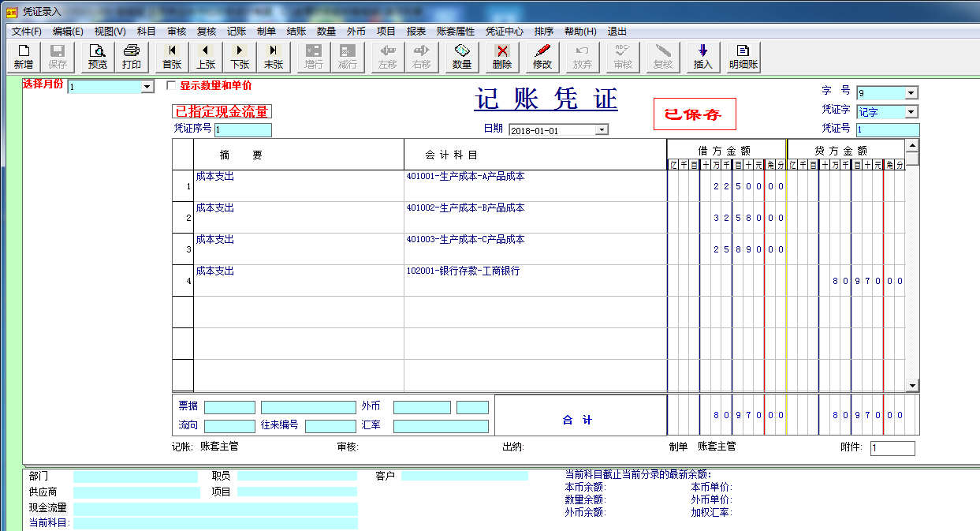980x531 pixels.
Task: Open 预览 print preview
Action: 98,57
